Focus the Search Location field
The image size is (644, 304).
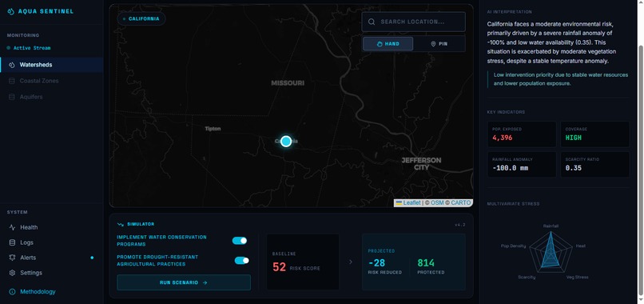[413, 22]
